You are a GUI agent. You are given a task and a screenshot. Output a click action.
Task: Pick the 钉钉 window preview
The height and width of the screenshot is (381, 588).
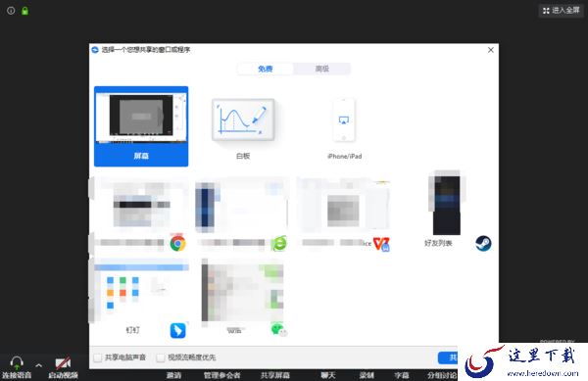141,290
